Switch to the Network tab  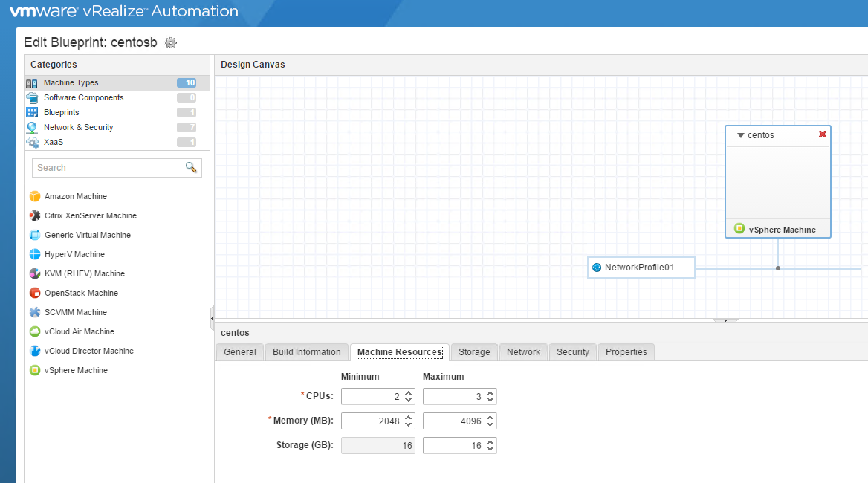pos(524,352)
